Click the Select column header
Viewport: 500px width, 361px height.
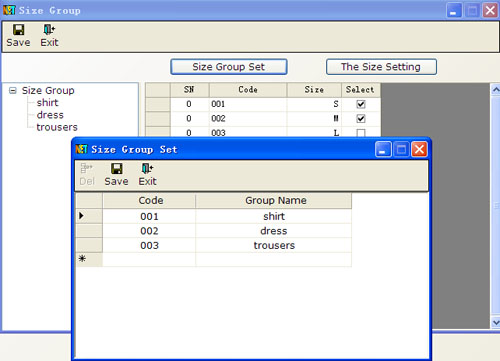(x=361, y=90)
